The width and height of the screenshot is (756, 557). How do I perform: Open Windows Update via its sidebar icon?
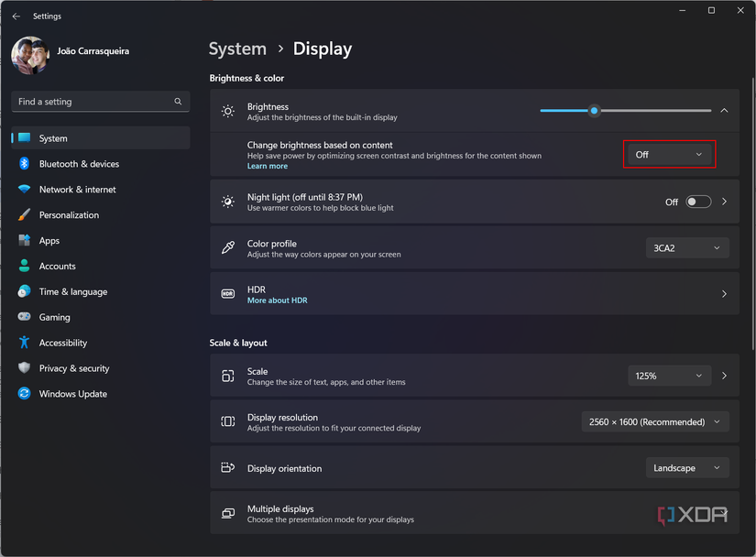tap(24, 394)
